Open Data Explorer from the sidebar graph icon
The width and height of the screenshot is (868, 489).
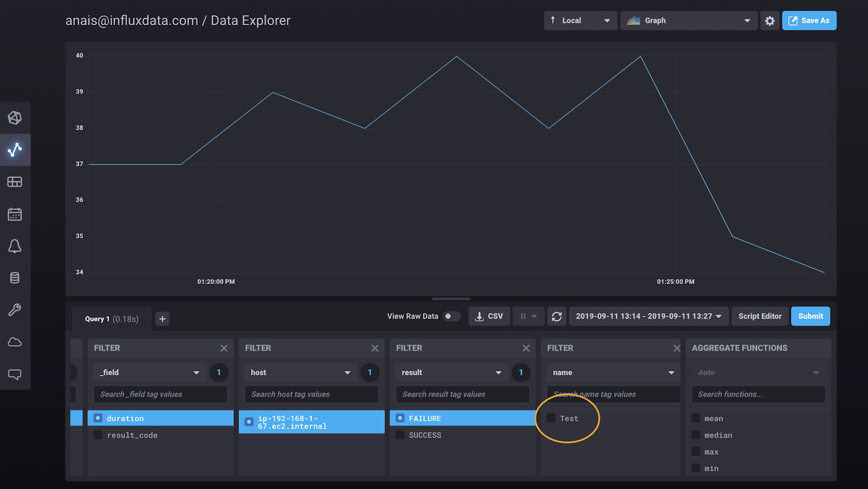[x=15, y=149]
